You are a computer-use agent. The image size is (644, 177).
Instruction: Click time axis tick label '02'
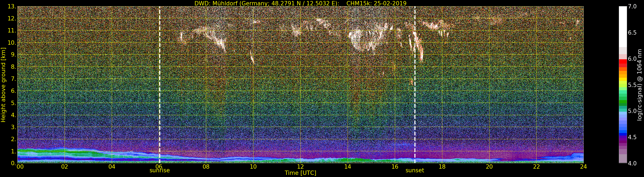(x=65, y=167)
